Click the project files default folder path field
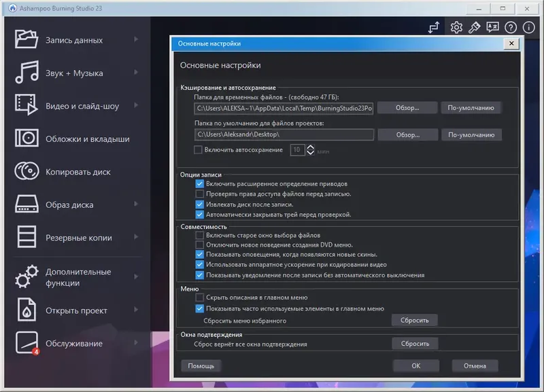This screenshot has width=544, height=392. [284, 135]
